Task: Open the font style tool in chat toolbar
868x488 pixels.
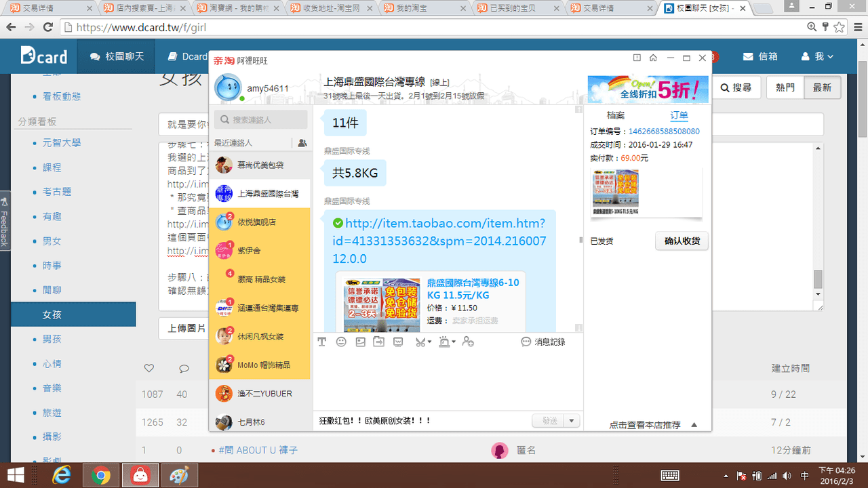Action: 322,342
